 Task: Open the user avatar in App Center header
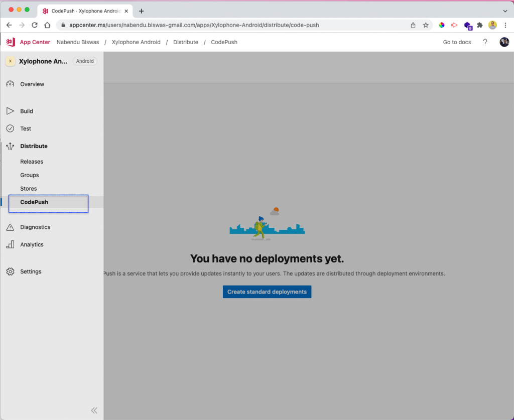tap(504, 42)
